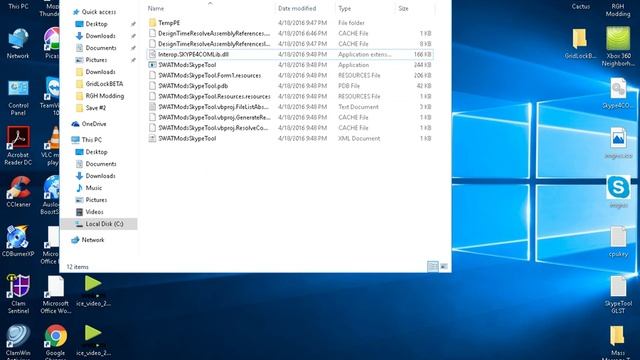Open the Network desktop icon
This screenshot has height=360, width=640.
pos(18,44)
